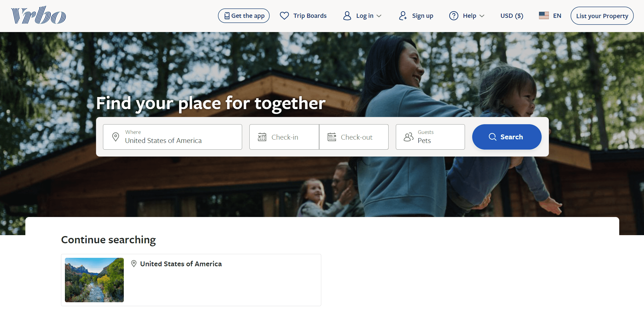Click the Where destination input field
This screenshot has width=644, height=324.
click(x=172, y=137)
